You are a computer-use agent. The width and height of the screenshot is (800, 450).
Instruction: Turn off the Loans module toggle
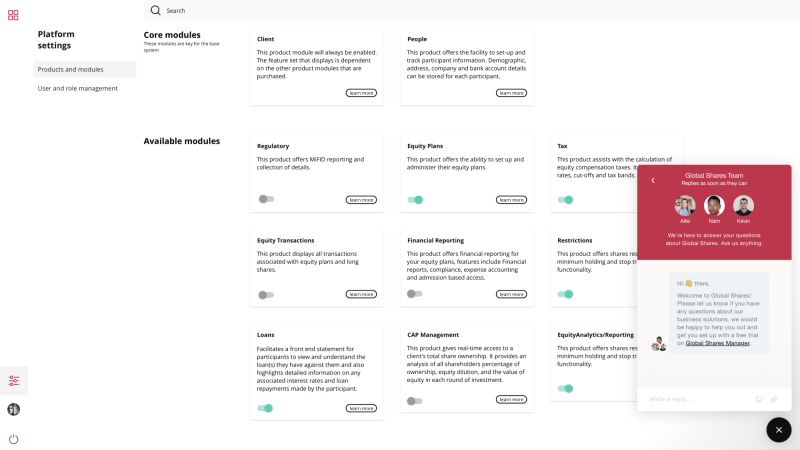pos(265,408)
